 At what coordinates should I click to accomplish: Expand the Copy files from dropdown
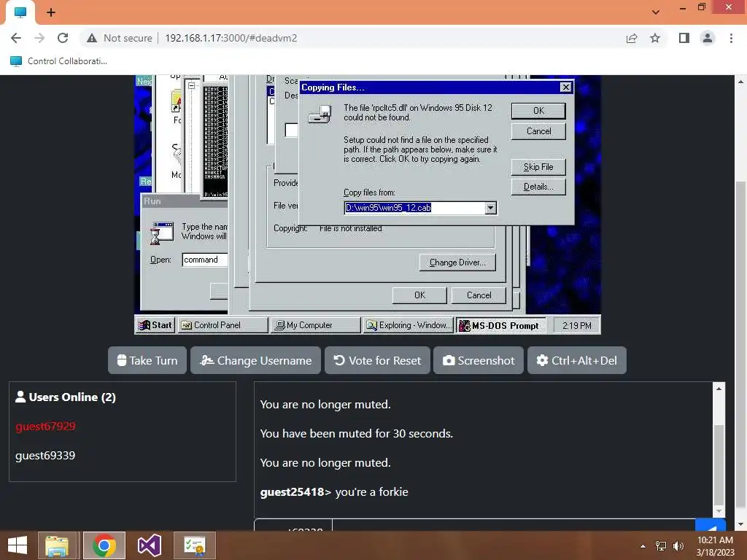(490, 208)
